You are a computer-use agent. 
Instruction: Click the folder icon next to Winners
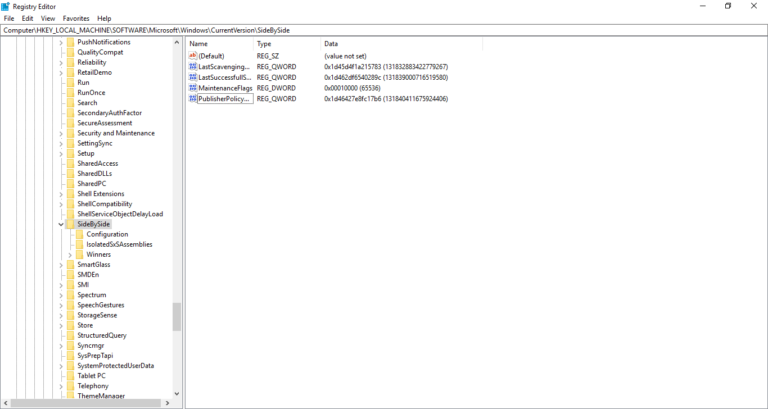click(80, 255)
